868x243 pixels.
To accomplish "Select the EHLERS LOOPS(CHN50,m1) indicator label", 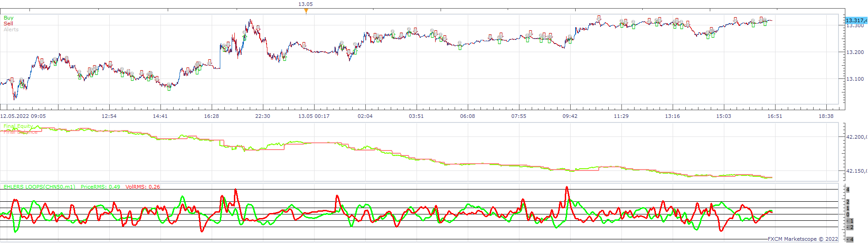I will [x=40, y=187].
